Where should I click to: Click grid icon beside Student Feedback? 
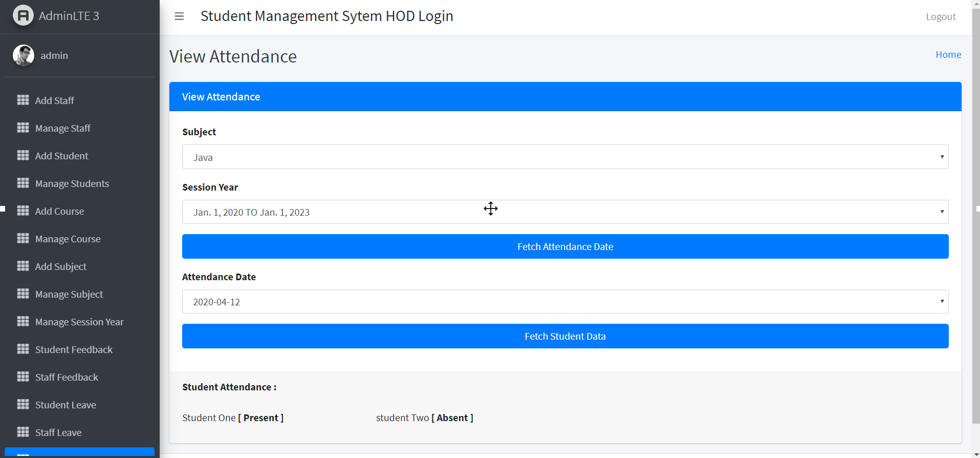(23, 349)
